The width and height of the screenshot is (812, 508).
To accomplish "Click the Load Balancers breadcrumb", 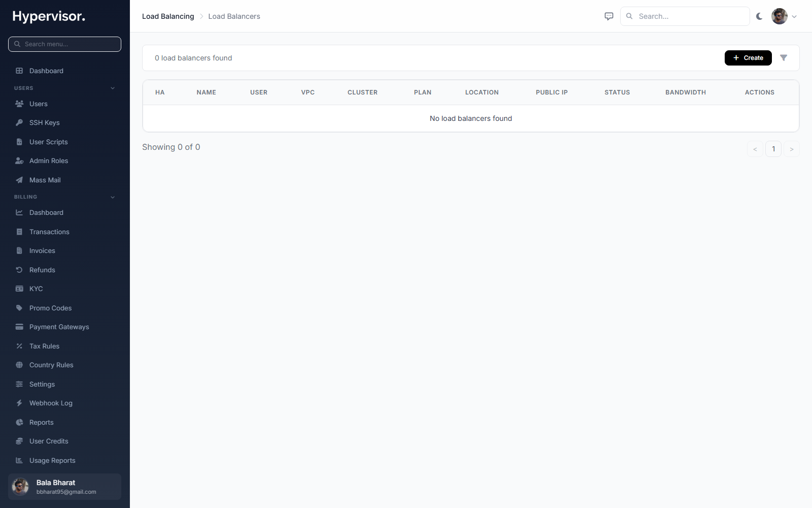I will point(234,16).
